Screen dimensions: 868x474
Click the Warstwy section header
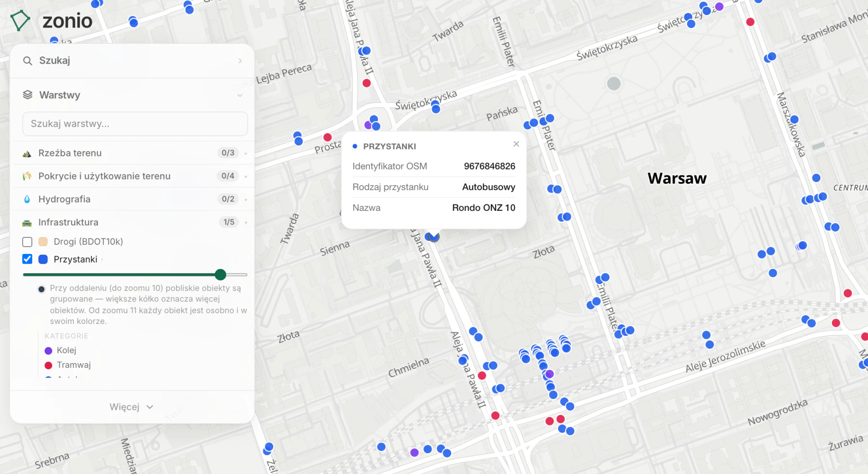(x=132, y=95)
